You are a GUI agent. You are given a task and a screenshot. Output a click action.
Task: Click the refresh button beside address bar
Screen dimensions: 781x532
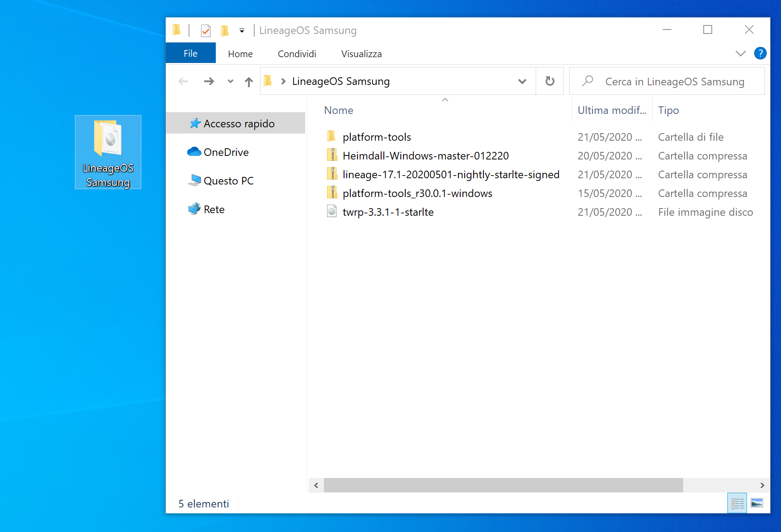pos(550,81)
